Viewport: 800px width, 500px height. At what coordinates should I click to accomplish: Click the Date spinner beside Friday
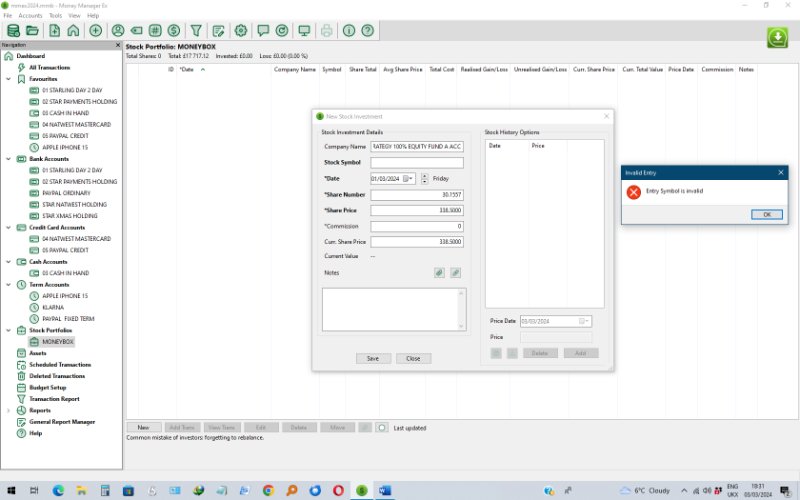point(424,179)
